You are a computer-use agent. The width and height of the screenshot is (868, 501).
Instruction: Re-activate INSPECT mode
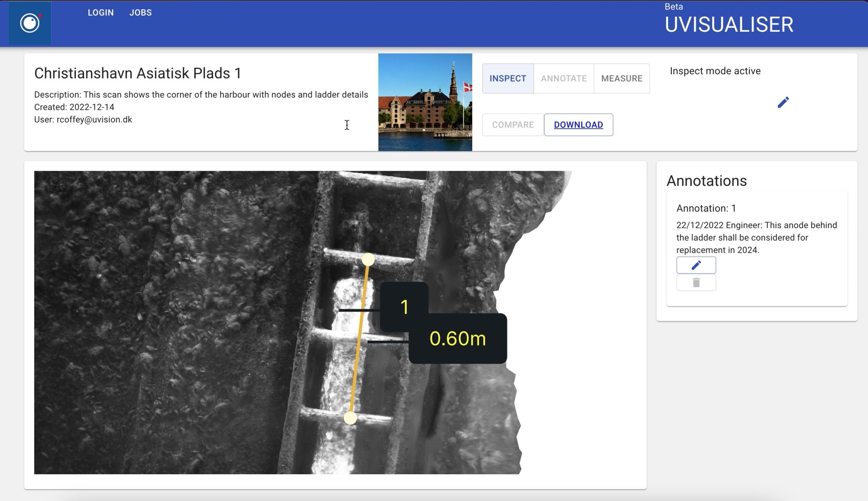(508, 78)
